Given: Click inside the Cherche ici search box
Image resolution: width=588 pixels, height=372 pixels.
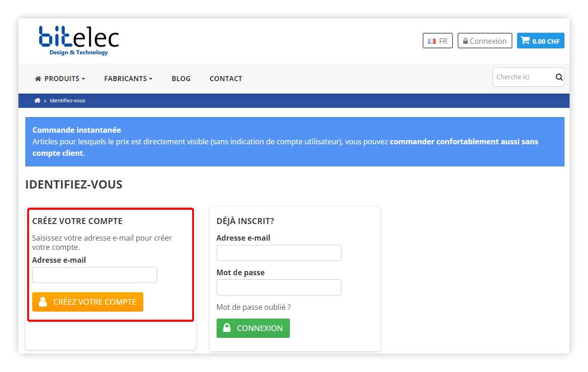Looking at the screenshot, I should [x=521, y=77].
